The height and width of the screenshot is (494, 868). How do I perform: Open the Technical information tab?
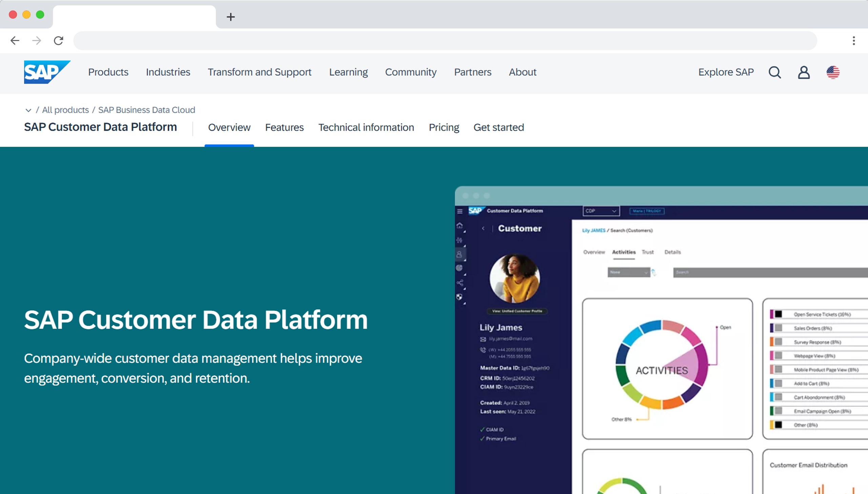click(x=366, y=128)
